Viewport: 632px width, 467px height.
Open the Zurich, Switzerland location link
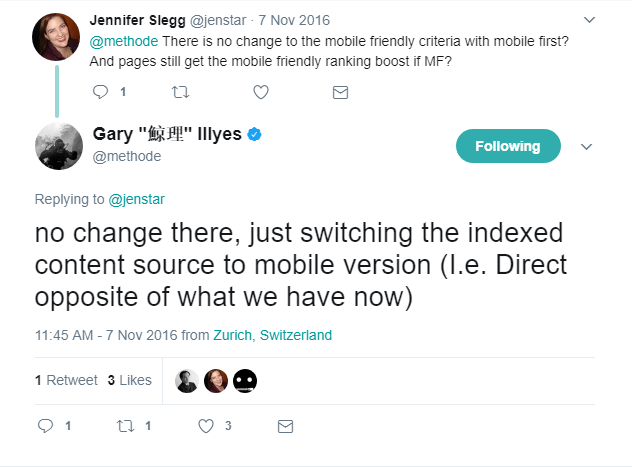[x=272, y=335]
